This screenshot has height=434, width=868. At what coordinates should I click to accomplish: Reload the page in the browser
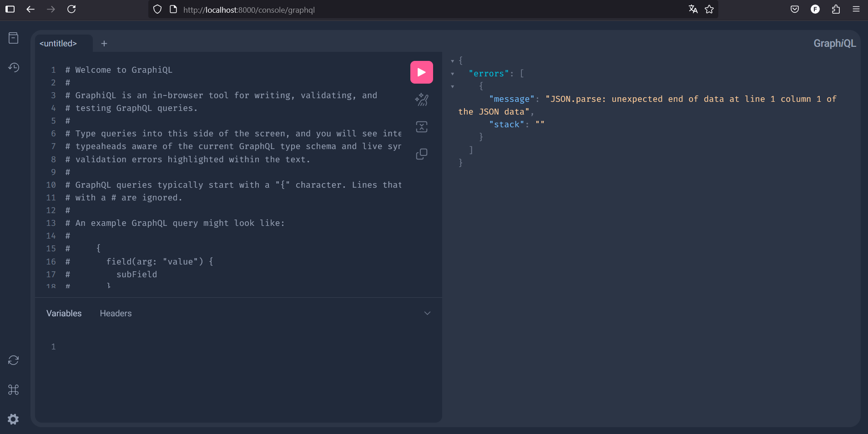point(71,9)
